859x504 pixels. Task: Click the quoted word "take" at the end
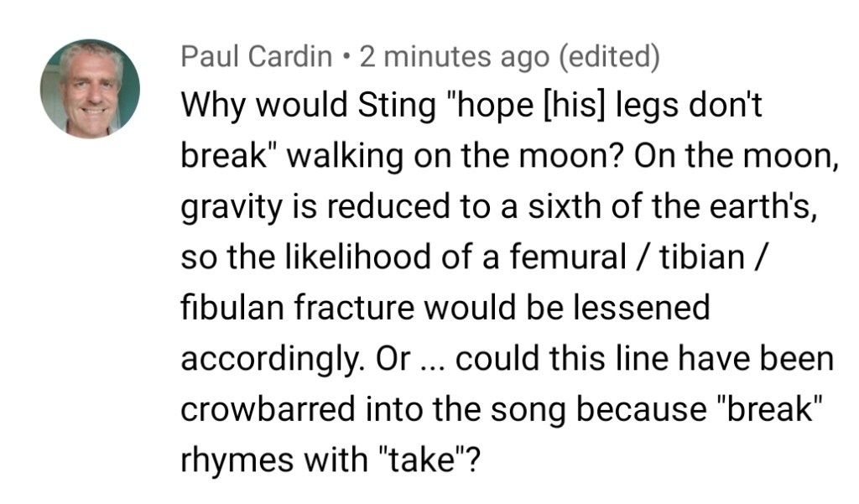pos(427,460)
